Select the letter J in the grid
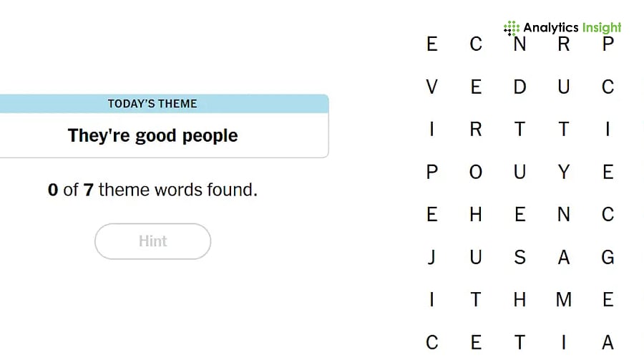Image resolution: width=644 pixels, height=358 pixels. (431, 258)
